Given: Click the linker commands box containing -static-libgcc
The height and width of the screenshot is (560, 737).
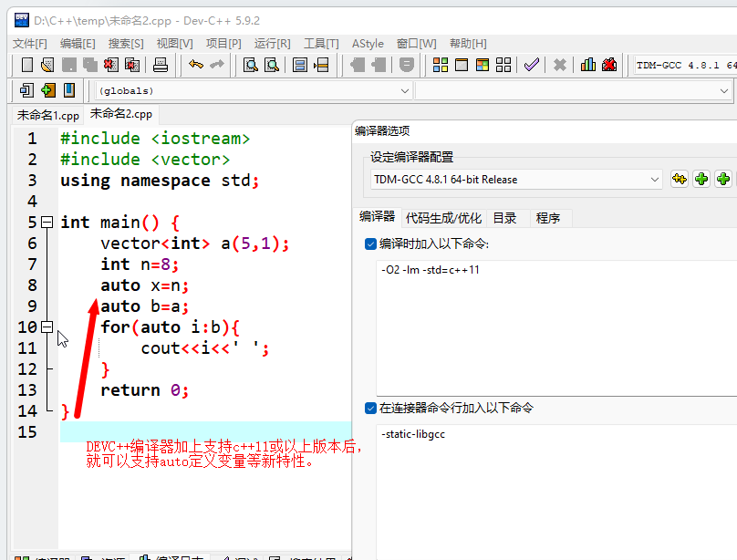Looking at the screenshot, I should [x=557, y=493].
